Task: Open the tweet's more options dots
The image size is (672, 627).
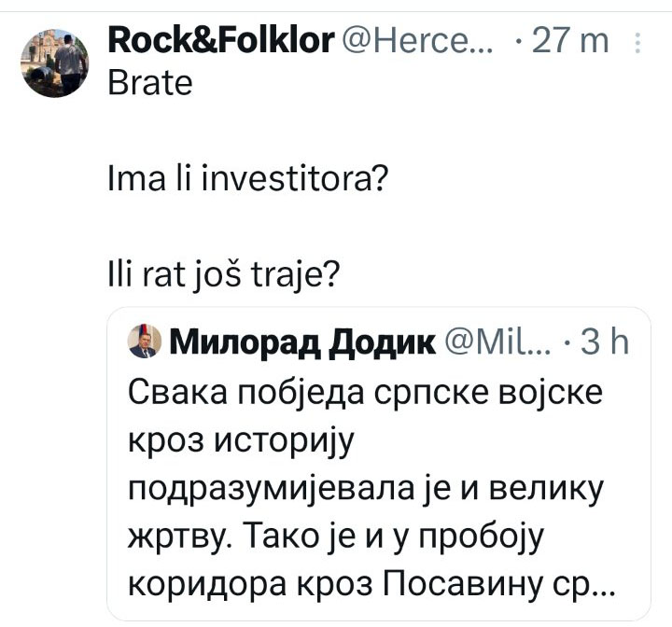Action: pyautogui.click(x=637, y=43)
